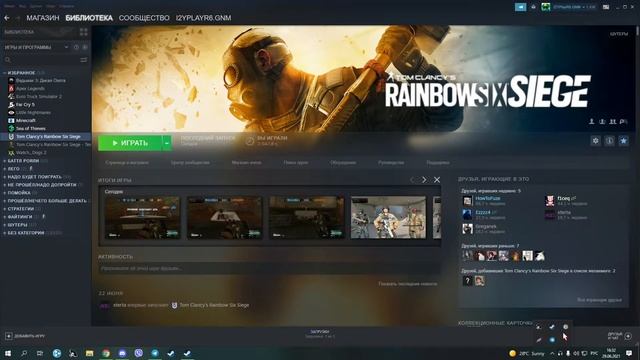Open the account name dropdown in header
The image size is (640, 360).
click(x=574, y=7)
